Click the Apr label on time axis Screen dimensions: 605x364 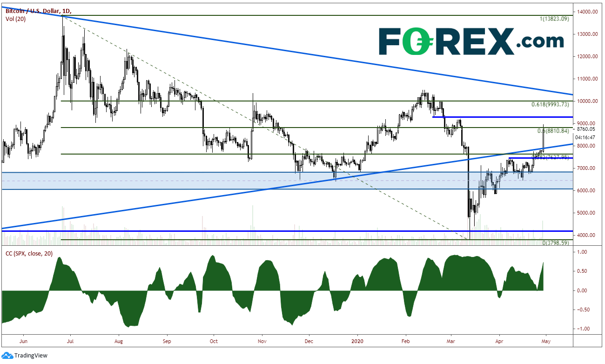click(499, 341)
